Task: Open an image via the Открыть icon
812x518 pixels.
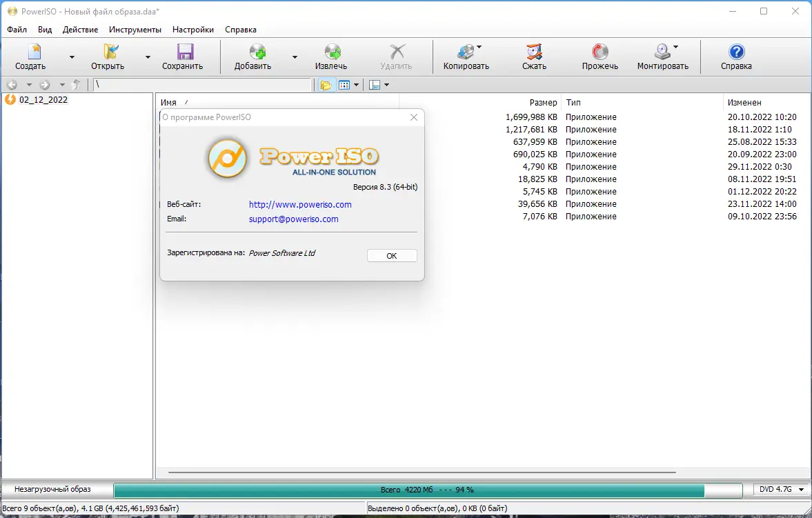Action: point(109,55)
